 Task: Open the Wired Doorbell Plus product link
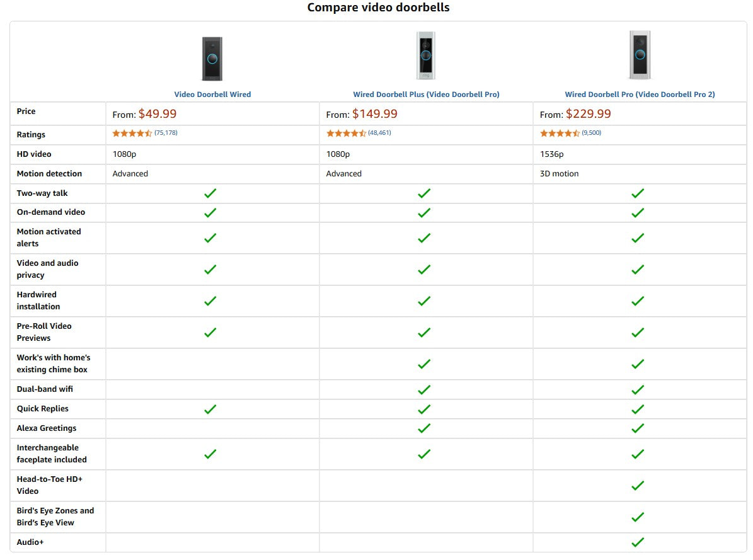click(x=426, y=94)
